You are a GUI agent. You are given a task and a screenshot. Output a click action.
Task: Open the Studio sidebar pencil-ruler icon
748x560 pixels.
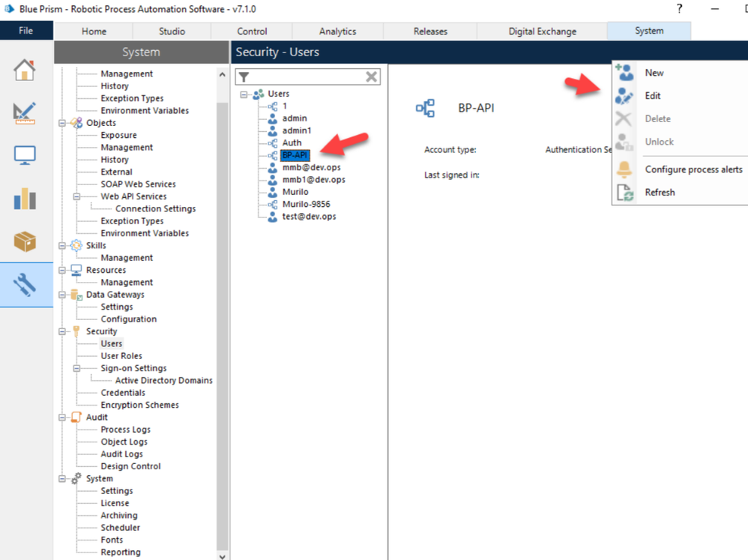pyautogui.click(x=24, y=113)
